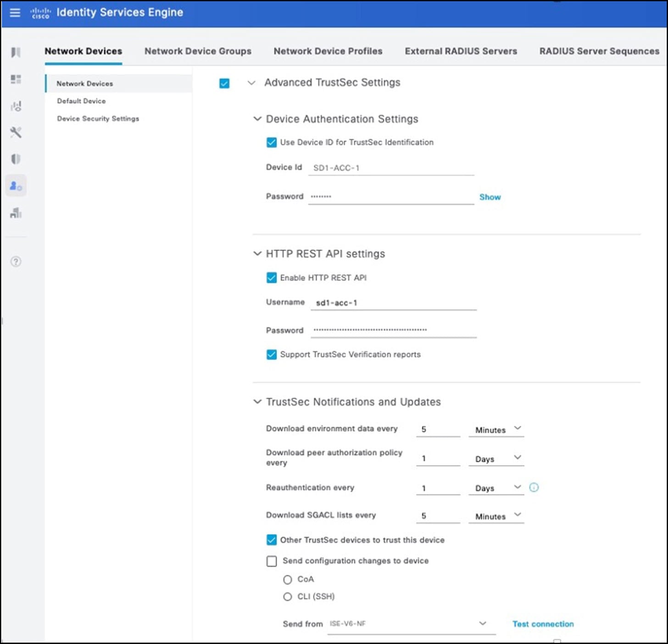
Task: Collapse TrustSec Notifications and Updates section
Action: click(x=257, y=402)
